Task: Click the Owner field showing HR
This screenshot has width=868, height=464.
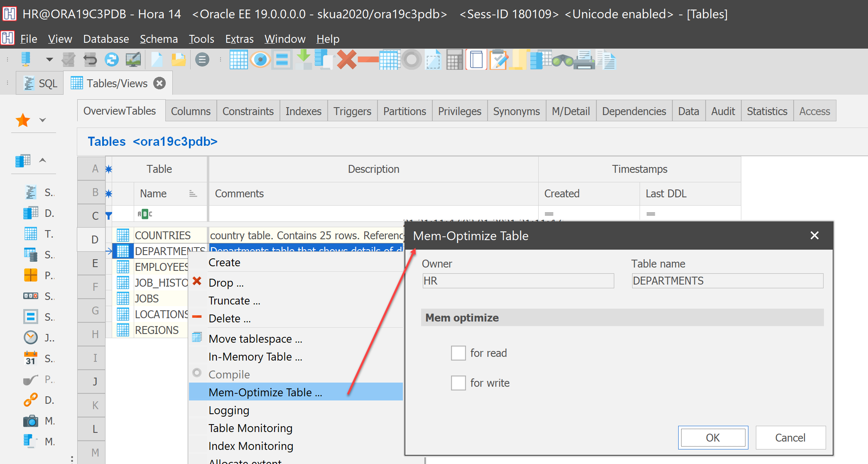Action: point(517,280)
